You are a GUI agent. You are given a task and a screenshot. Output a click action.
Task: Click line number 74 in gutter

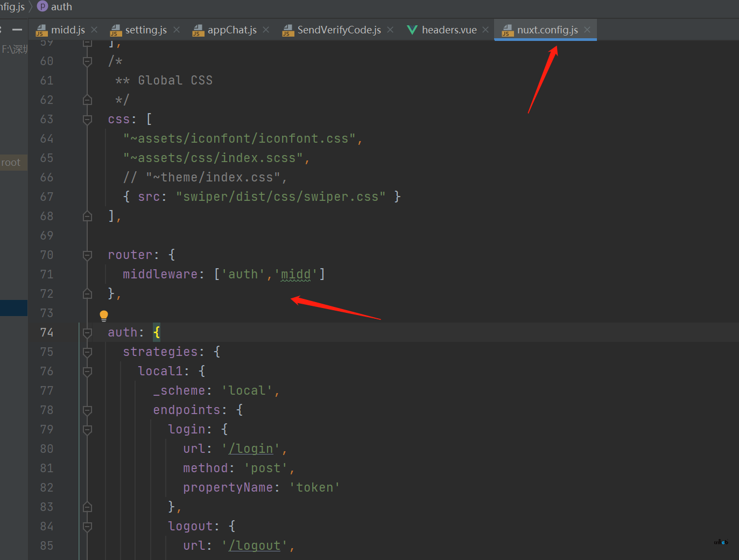click(x=47, y=332)
